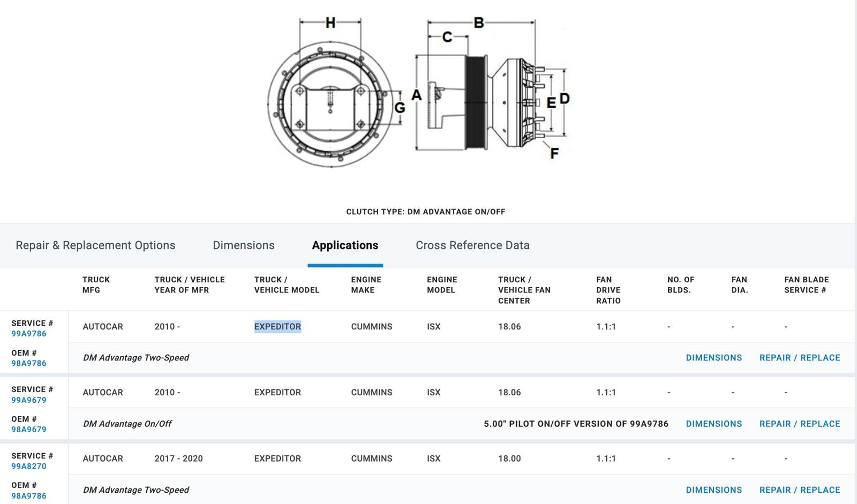The height and width of the screenshot is (504, 857).
Task: Click the TRUCK / VEHICLE YEAR OF MFR header
Action: tap(190, 285)
